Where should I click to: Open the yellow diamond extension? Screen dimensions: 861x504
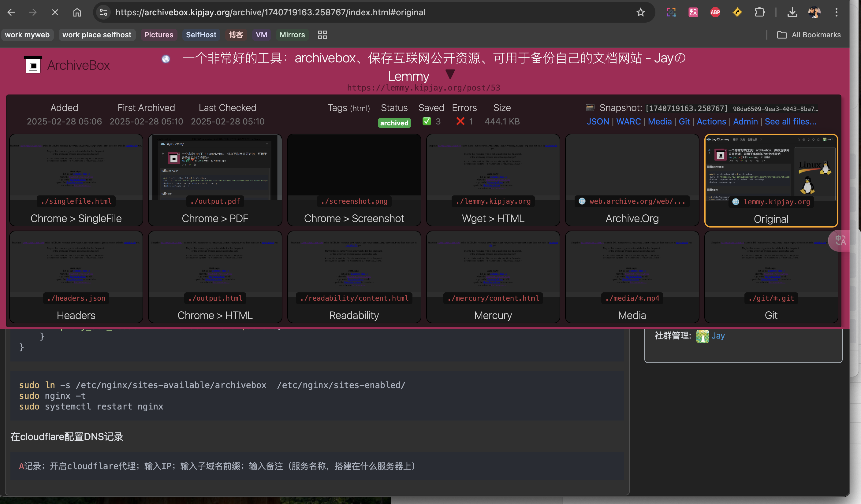point(737,13)
